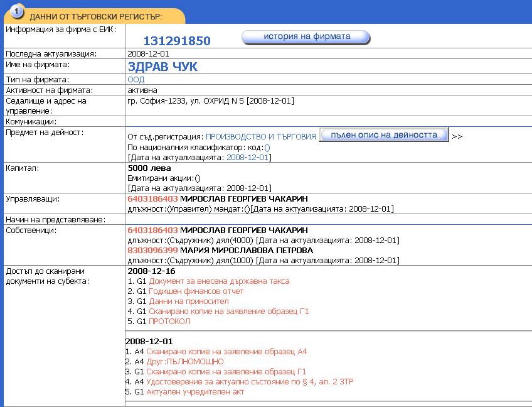Click the Съдружник line with дял(4000)
Screen dimensions: 532x407
[263, 241]
